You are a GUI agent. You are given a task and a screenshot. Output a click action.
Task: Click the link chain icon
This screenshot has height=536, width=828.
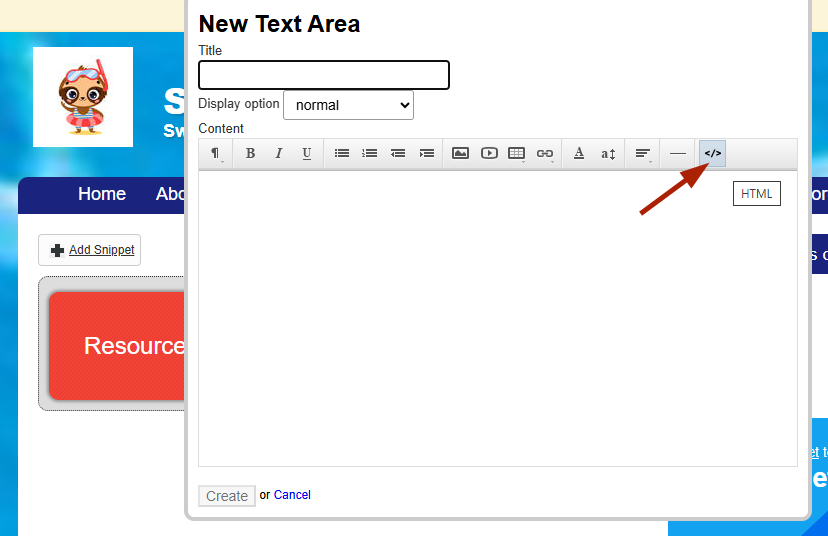545,153
